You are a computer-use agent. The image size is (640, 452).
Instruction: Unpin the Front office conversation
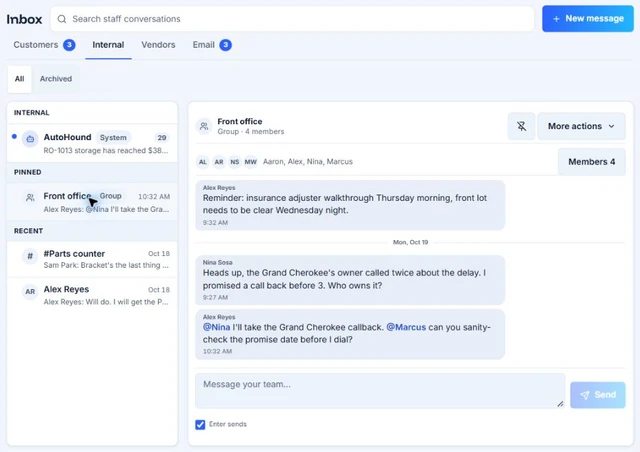click(521, 126)
